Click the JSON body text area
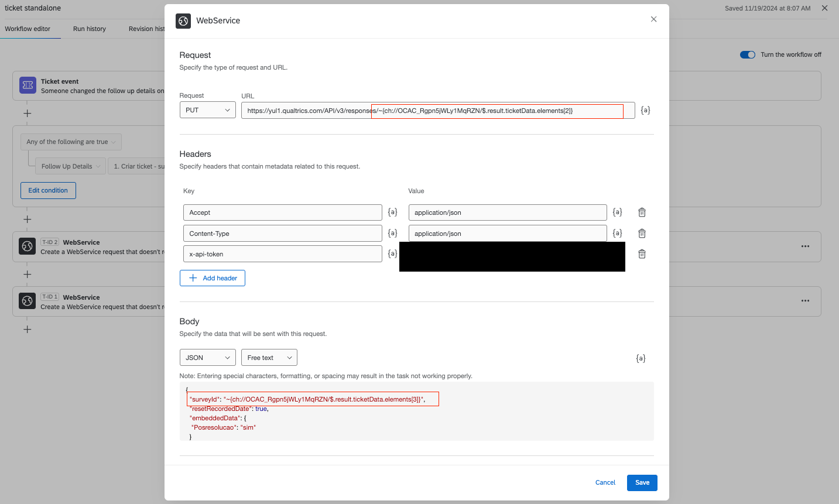 click(x=417, y=412)
